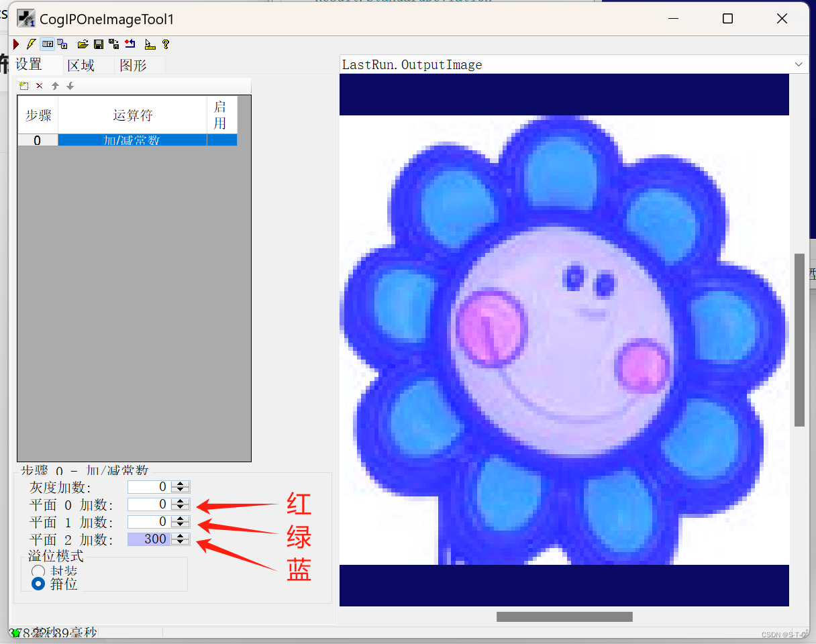
Task: Move operator up with the up arrow icon
Action: [x=55, y=86]
